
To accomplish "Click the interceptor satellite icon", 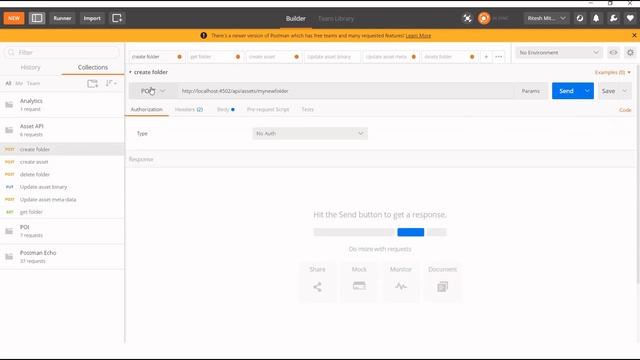I will click(x=467, y=18).
